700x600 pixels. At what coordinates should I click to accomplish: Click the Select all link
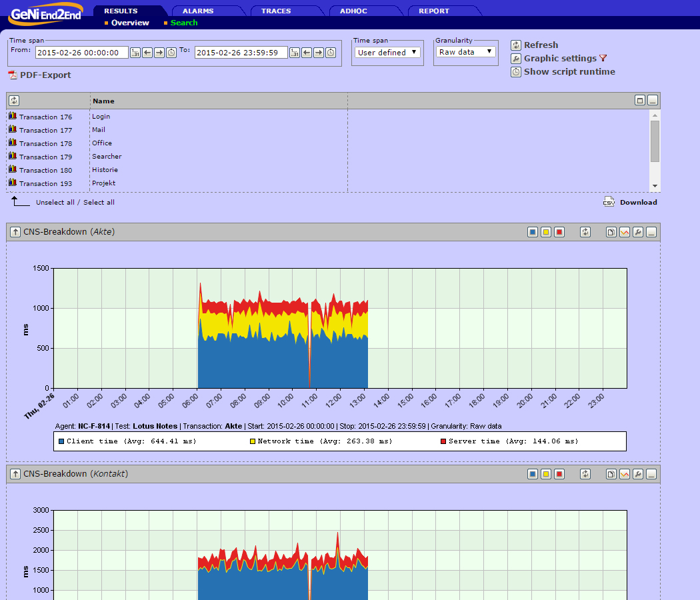[99, 202]
